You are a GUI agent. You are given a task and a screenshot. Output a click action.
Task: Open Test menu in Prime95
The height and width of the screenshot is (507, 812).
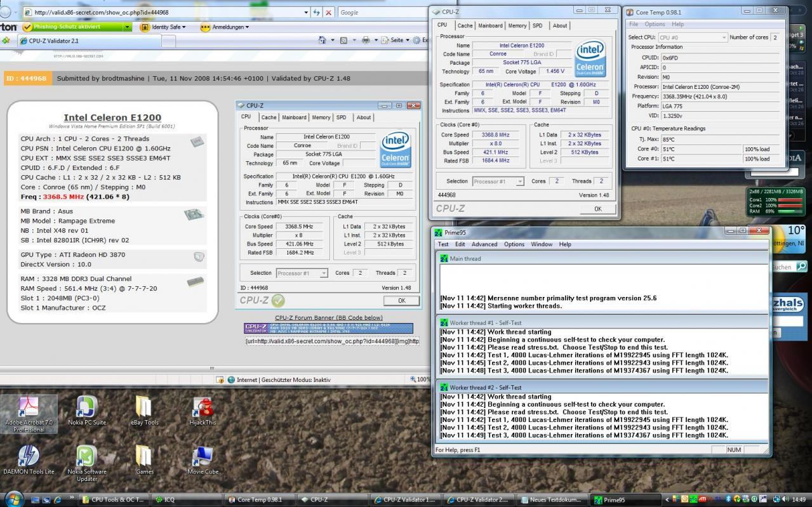click(443, 244)
